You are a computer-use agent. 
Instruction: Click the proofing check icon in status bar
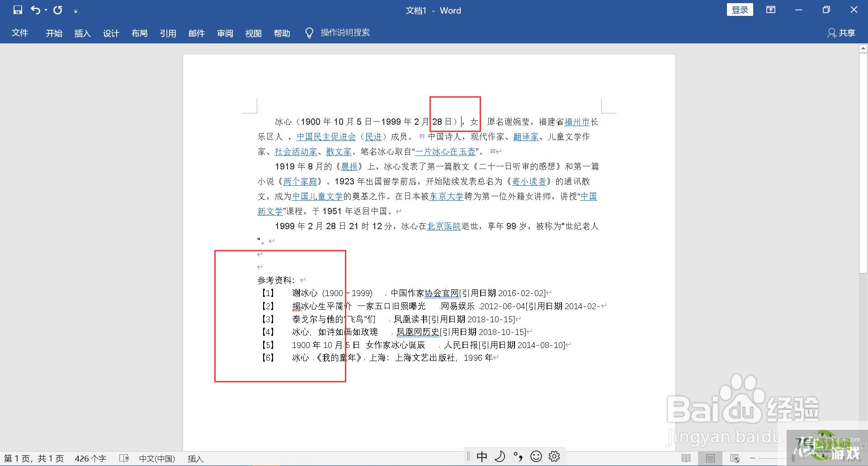(x=124, y=458)
